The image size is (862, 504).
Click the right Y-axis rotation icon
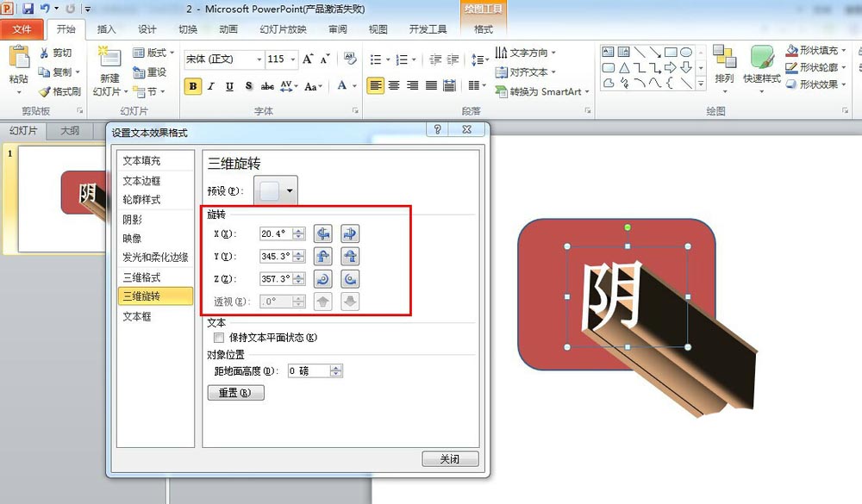351,256
